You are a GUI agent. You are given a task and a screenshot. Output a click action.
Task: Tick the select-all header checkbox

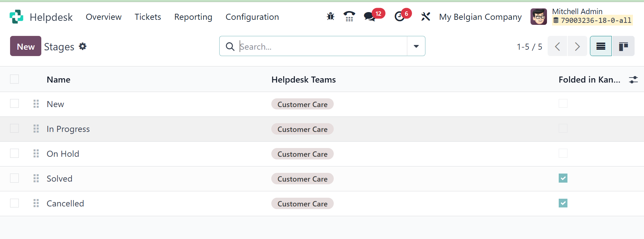click(x=14, y=79)
